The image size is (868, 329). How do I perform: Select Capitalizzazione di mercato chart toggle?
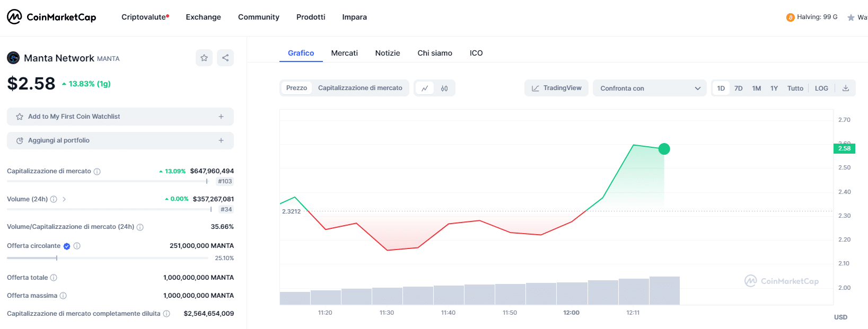[x=360, y=88]
